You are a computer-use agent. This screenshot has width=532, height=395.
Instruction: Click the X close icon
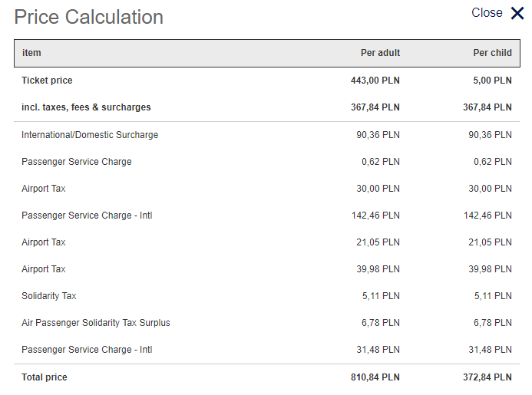point(517,13)
